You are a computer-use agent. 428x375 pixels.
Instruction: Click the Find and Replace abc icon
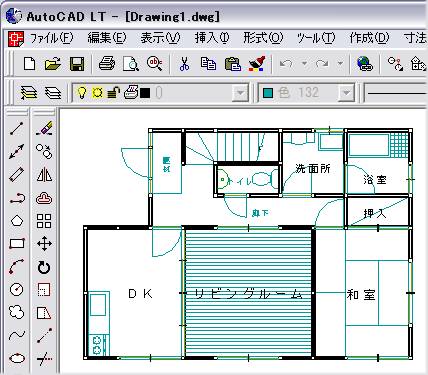(155, 63)
